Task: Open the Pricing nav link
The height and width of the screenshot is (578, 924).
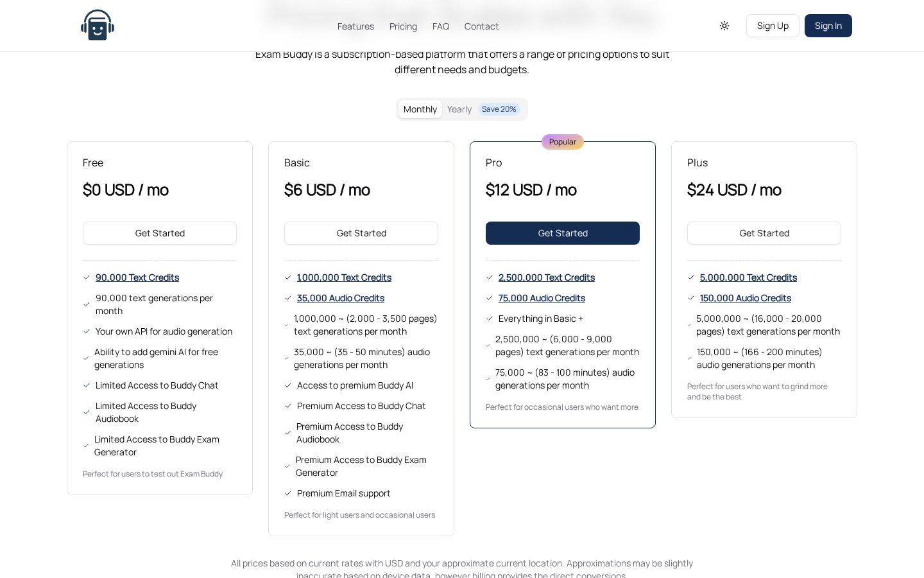Action: (x=403, y=26)
